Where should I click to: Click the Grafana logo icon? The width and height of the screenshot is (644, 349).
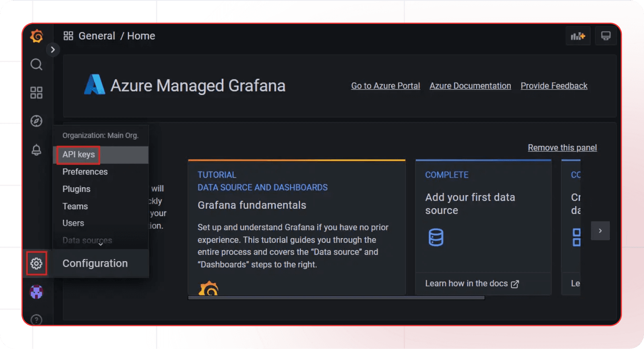37,36
